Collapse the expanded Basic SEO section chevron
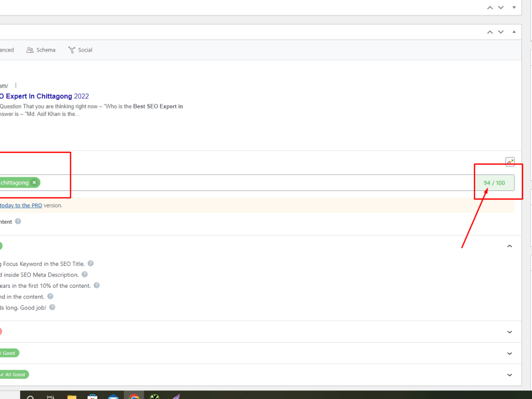This screenshot has height=399, width=532. pyautogui.click(x=510, y=246)
